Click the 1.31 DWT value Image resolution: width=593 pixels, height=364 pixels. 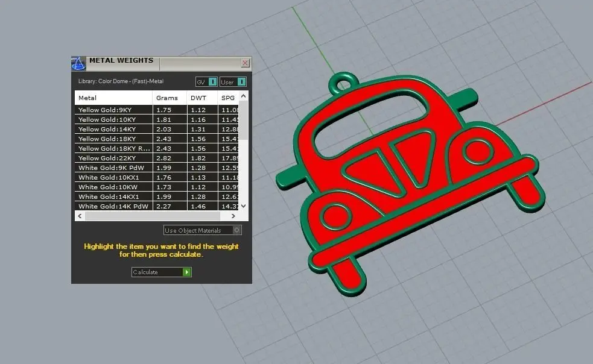[x=198, y=130]
